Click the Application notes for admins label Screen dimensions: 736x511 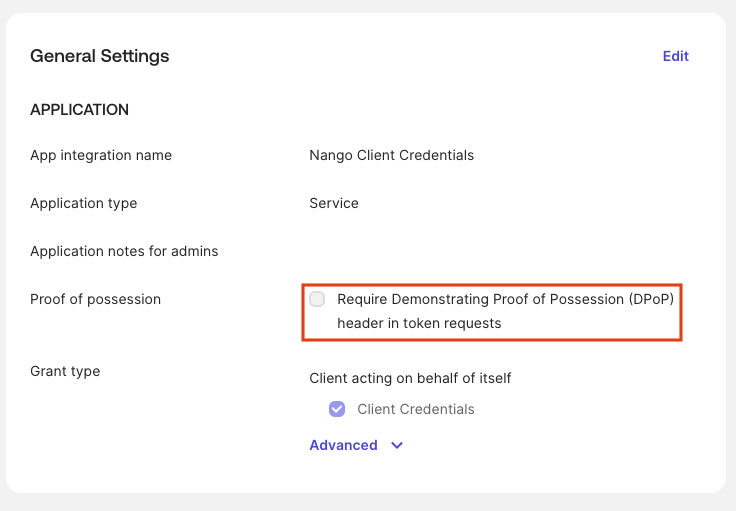coord(124,251)
